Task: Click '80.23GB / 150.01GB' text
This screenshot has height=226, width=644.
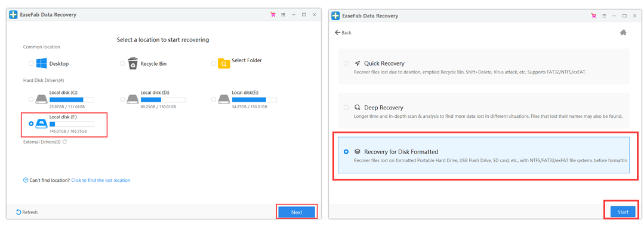Action: (159, 106)
